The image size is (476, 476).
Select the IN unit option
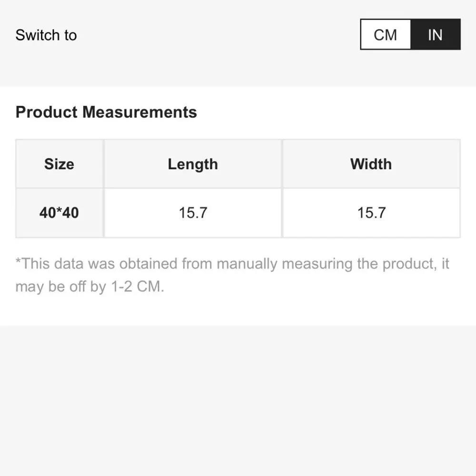[x=435, y=35]
